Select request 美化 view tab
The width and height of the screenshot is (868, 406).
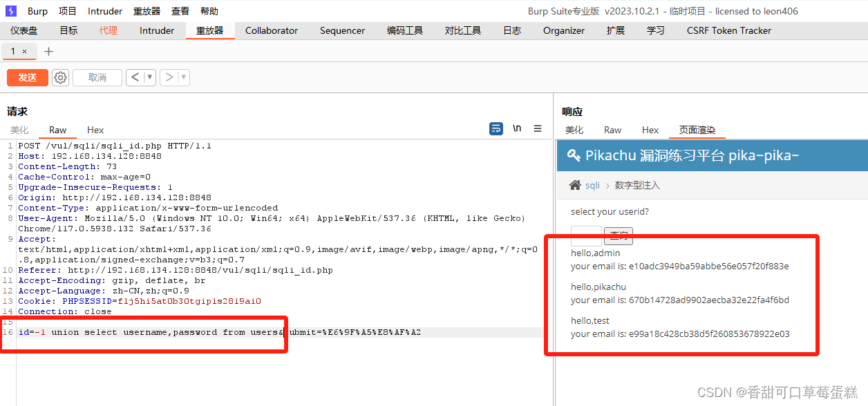pos(19,130)
